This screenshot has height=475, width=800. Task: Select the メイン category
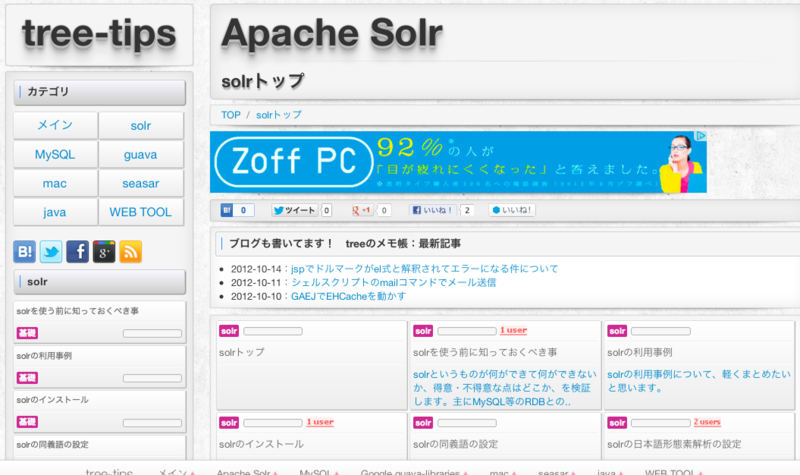pos(55,126)
